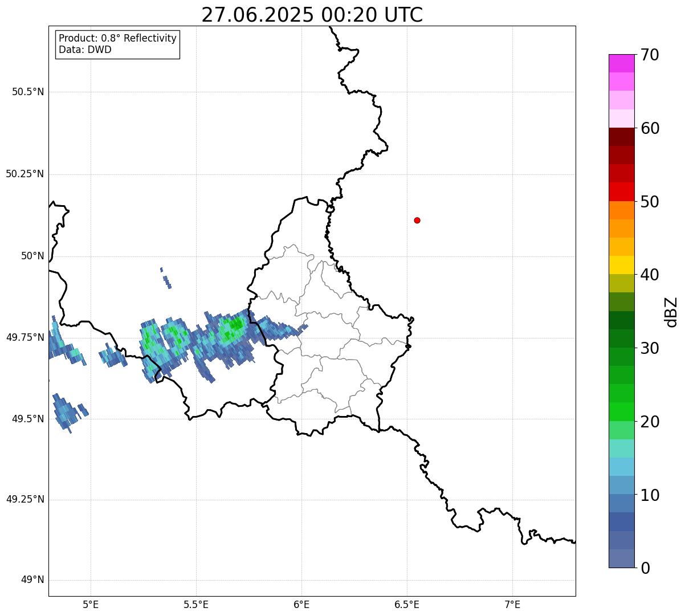The image size is (685, 616).
Task: Click the 49.25°N latitude label
Action: click(x=25, y=499)
